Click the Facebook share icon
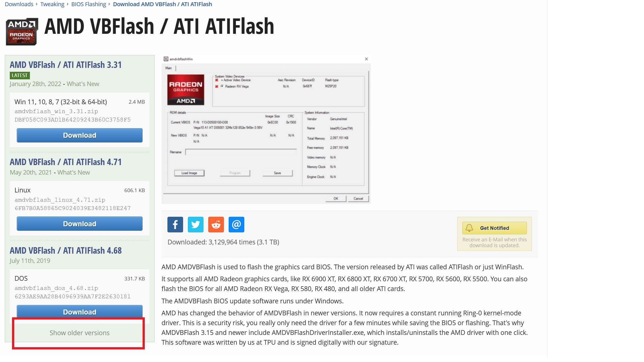Screen dimensions: 644x362 pos(175,225)
